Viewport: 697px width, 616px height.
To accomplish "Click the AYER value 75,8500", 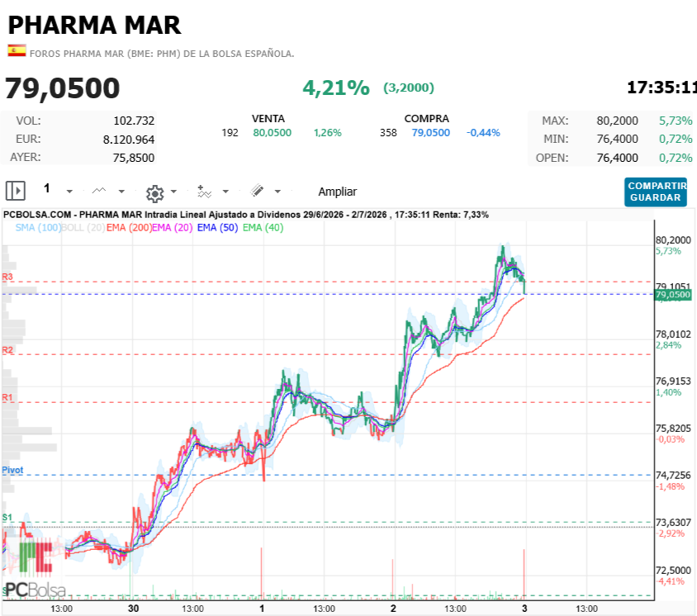I will [x=133, y=158].
